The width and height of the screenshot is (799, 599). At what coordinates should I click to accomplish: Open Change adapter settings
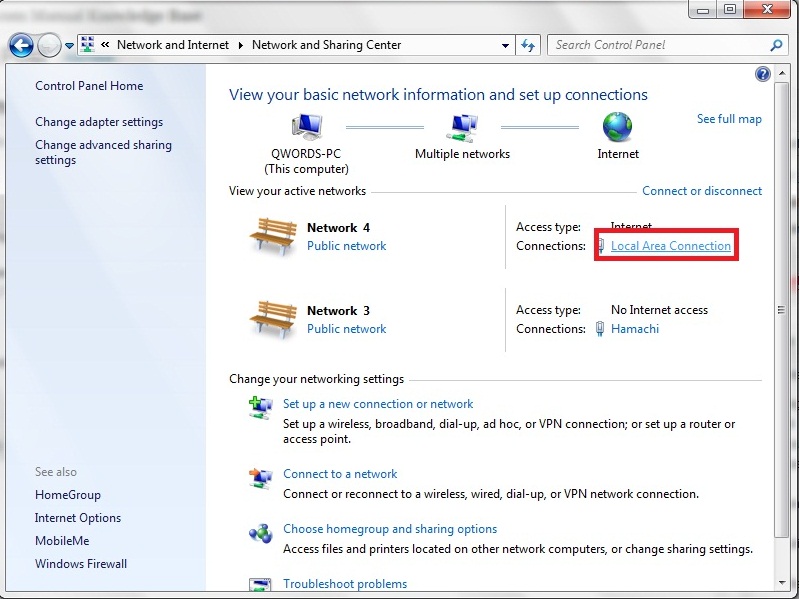click(99, 122)
